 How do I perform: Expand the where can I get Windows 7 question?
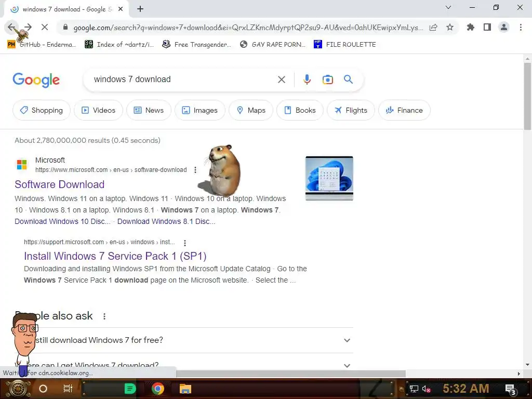point(183,365)
